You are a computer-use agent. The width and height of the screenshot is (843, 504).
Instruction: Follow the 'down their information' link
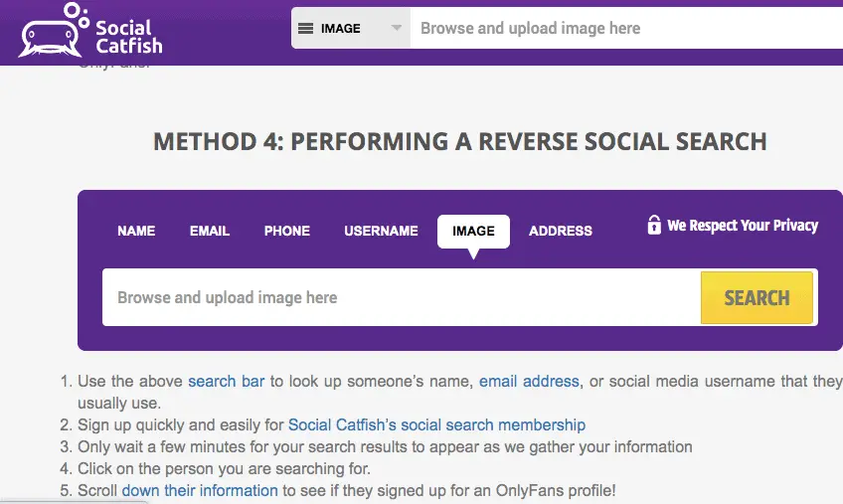coord(200,490)
